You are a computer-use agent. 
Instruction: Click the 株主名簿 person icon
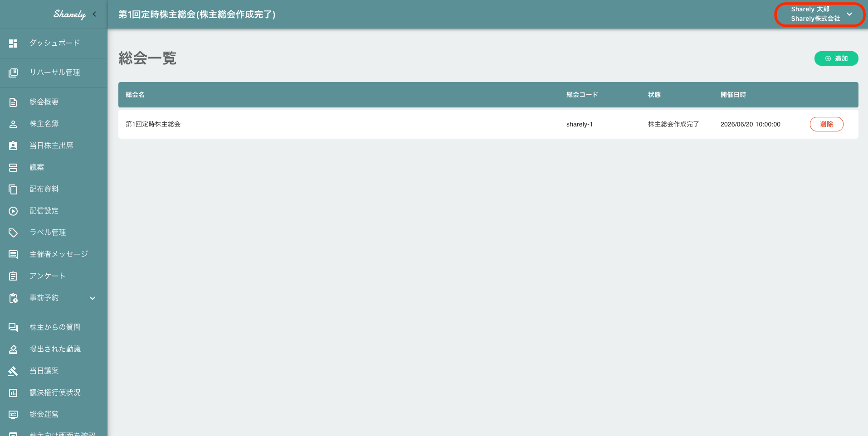(13, 123)
